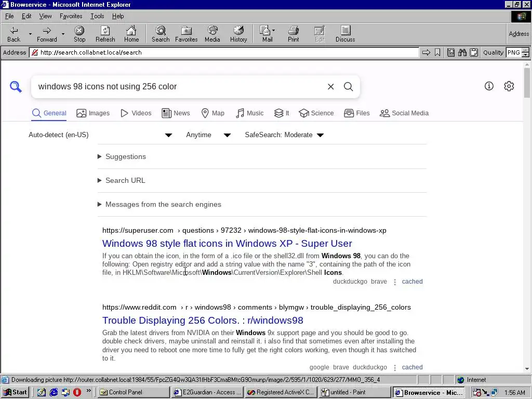Click the Discuss toolbar button
The width and height of the screenshot is (532, 399).
click(x=345, y=34)
